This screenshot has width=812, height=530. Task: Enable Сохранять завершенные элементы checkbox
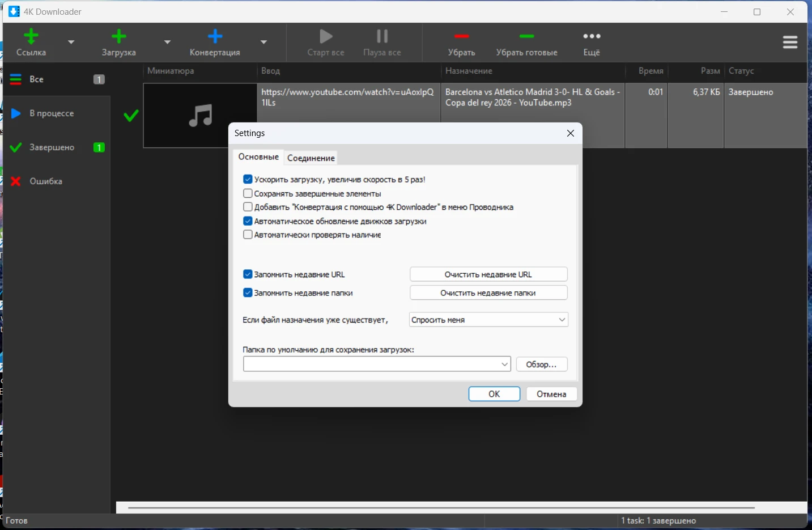click(248, 193)
